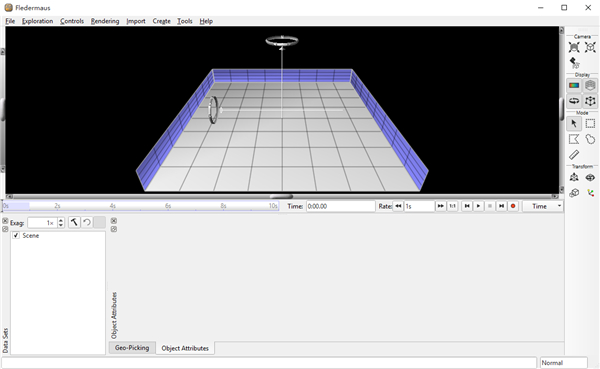The image size is (600, 369).
Task: Open the Time mode dropdown
Action: [x=543, y=206]
